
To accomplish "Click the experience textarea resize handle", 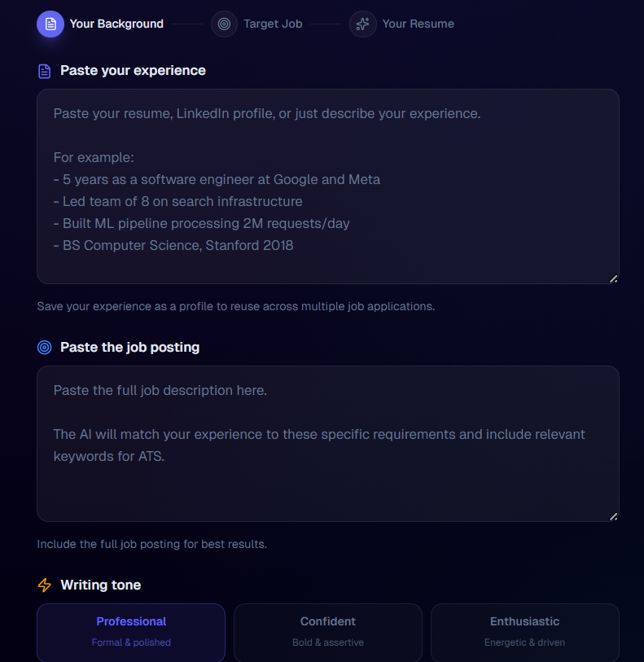I will click(613, 278).
